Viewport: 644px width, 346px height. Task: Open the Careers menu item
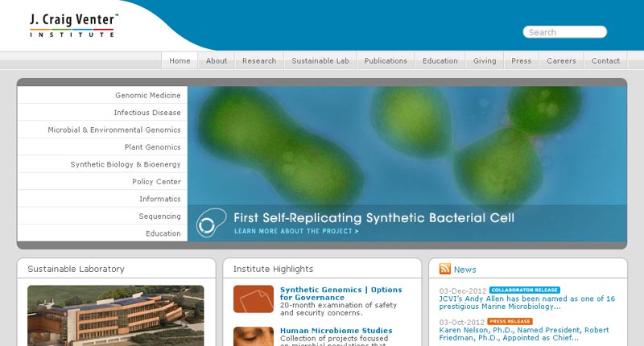point(561,60)
